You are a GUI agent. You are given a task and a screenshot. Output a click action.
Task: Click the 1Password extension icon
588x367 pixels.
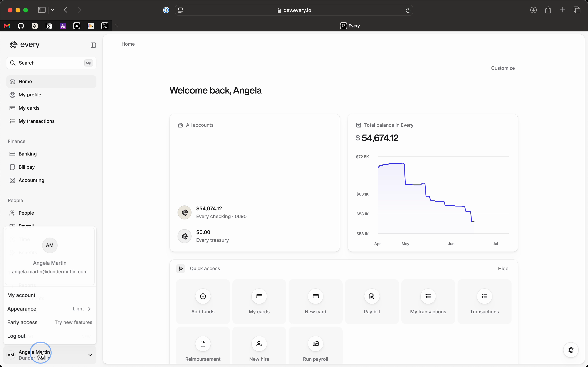[x=166, y=10]
